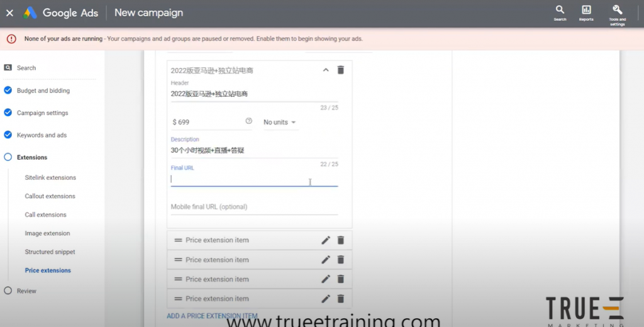
Task: Click the Search magnifier icon in top bar
Action: tap(560, 10)
